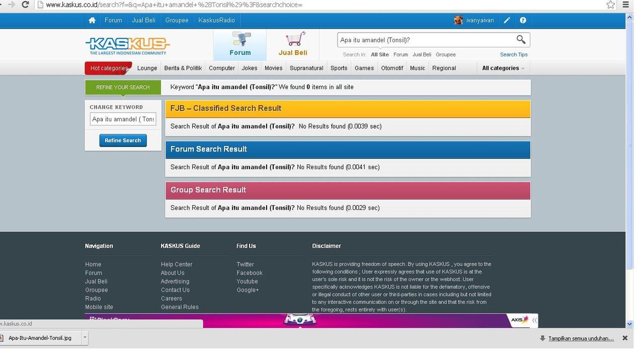Viewport: 644px width, 364px height.
Task: Click the question mark help icon
Action: [x=523, y=20]
